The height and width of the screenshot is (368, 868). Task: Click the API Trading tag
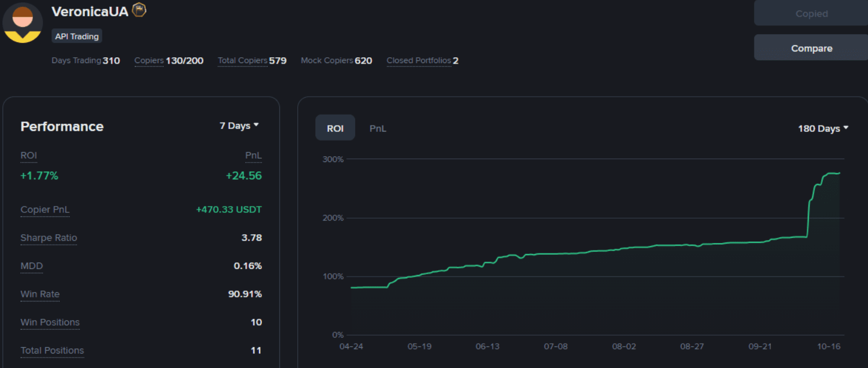77,36
